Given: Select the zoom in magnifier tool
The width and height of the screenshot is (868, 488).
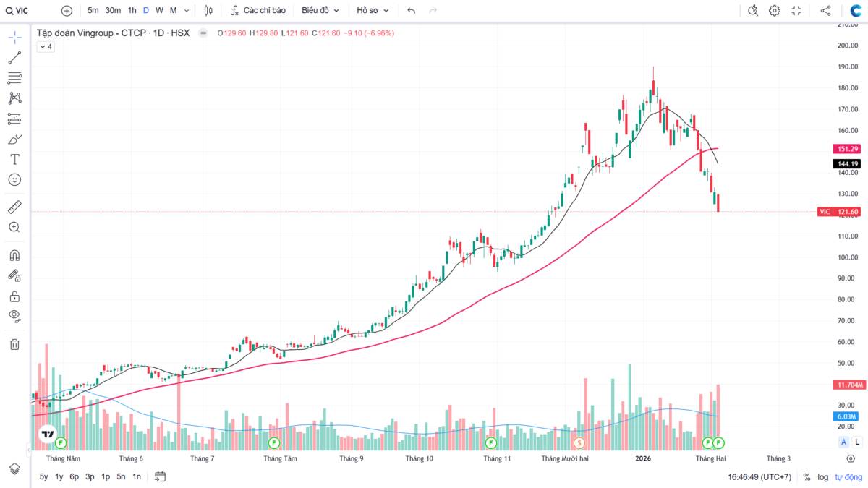Looking at the screenshot, I should pos(14,227).
